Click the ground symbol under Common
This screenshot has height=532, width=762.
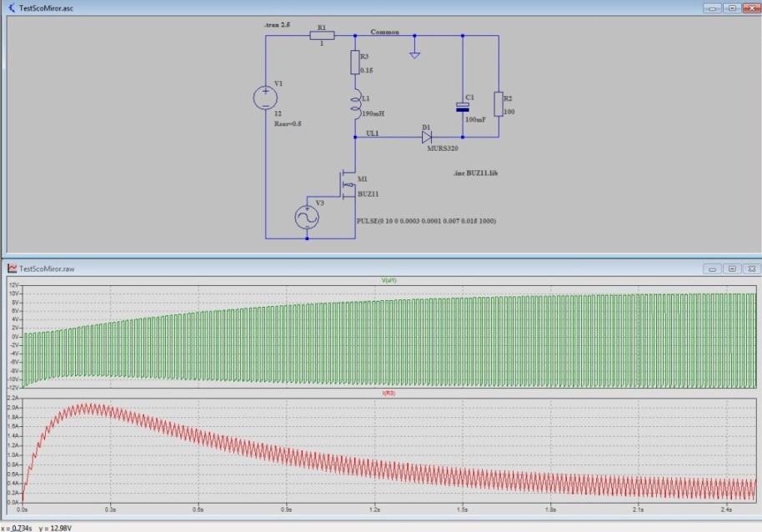pos(414,55)
